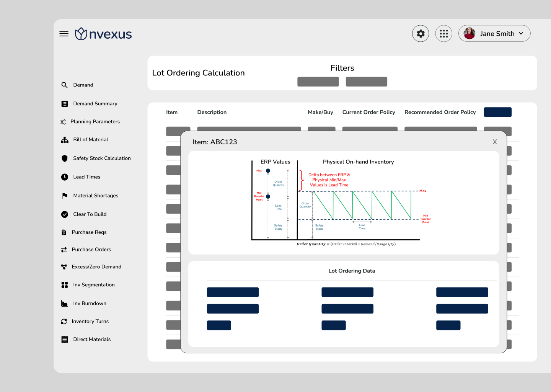551x392 pixels.
Task: Open the Lead Times page
Action: coord(87,177)
